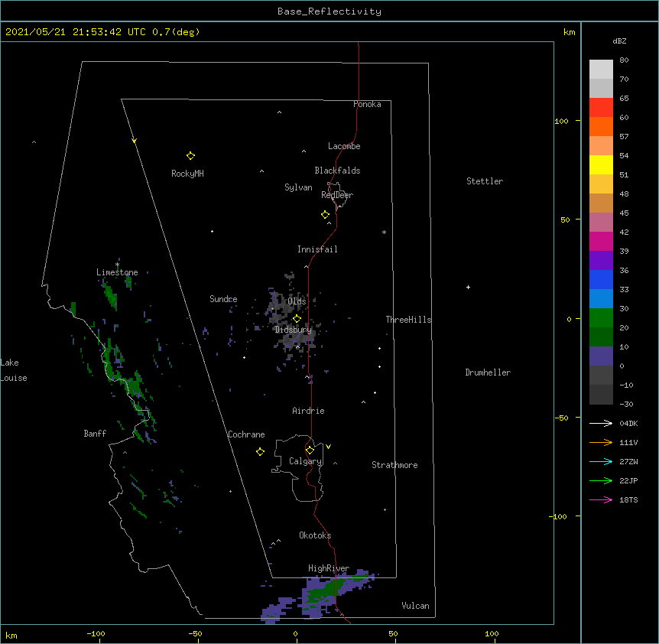The image size is (659, 644).
Task: Click the ThreeHills label
Action: click(409, 320)
